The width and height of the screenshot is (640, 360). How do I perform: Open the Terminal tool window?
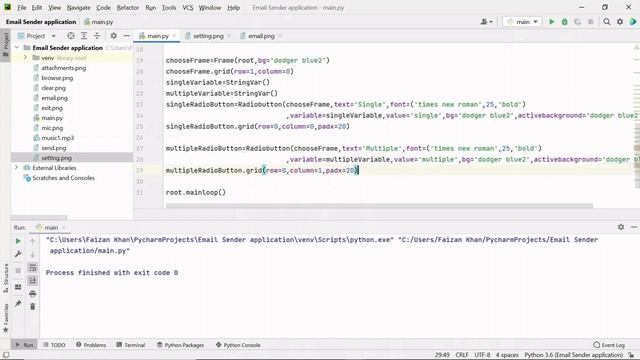click(x=131, y=345)
